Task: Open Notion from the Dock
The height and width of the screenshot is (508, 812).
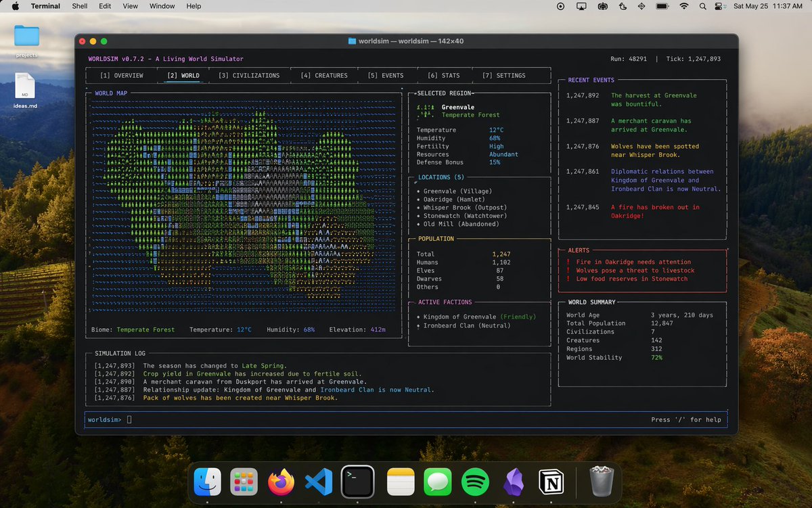Action: click(552, 482)
